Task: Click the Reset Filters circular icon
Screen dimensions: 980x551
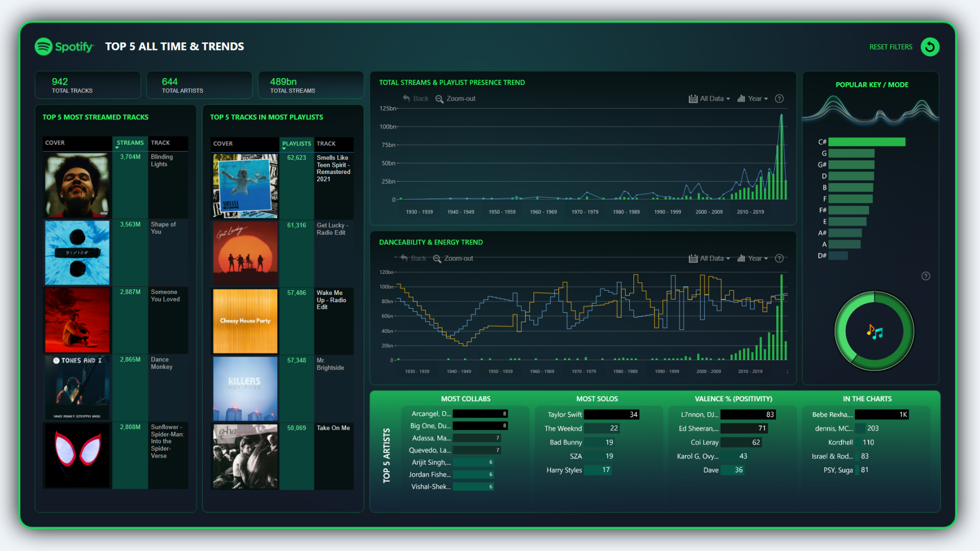Action: 930,46
